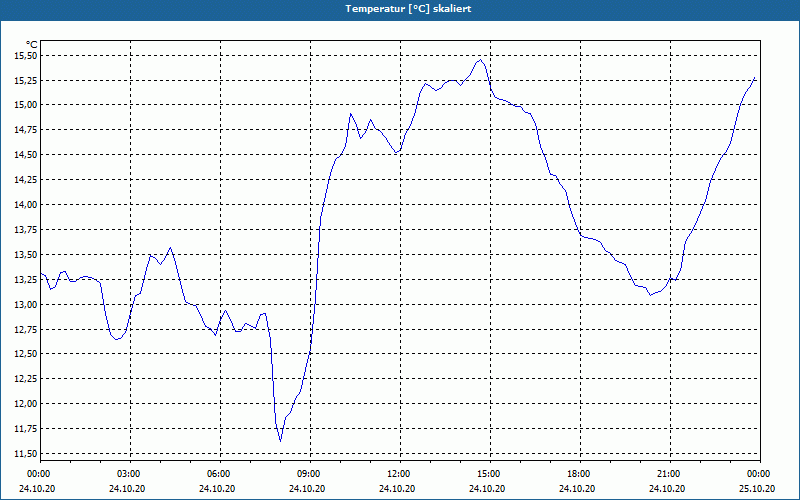Pick the 15:00 time label
Viewport: 800px width, 500px height.
[x=490, y=474]
